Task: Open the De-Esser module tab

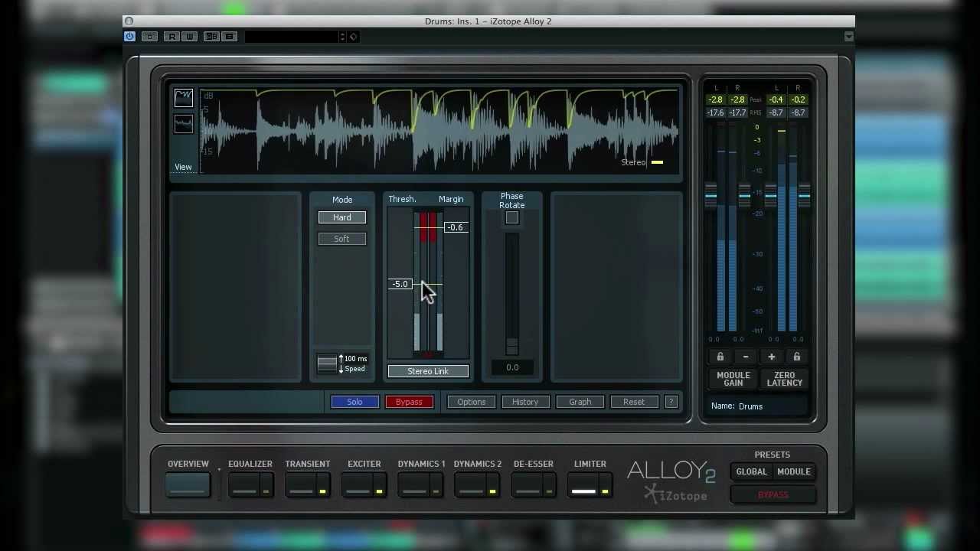Action: pos(528,484)
